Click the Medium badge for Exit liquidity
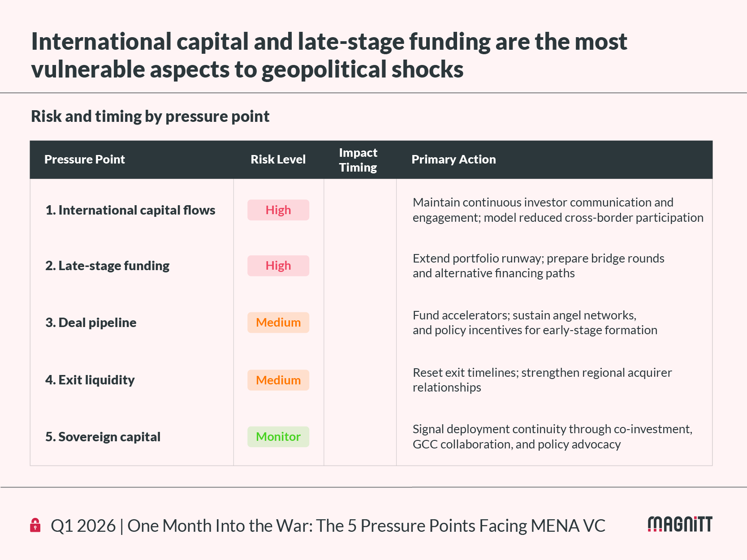Screen dimensions: 747x560 pyautogui.click(x=278, y=380)
